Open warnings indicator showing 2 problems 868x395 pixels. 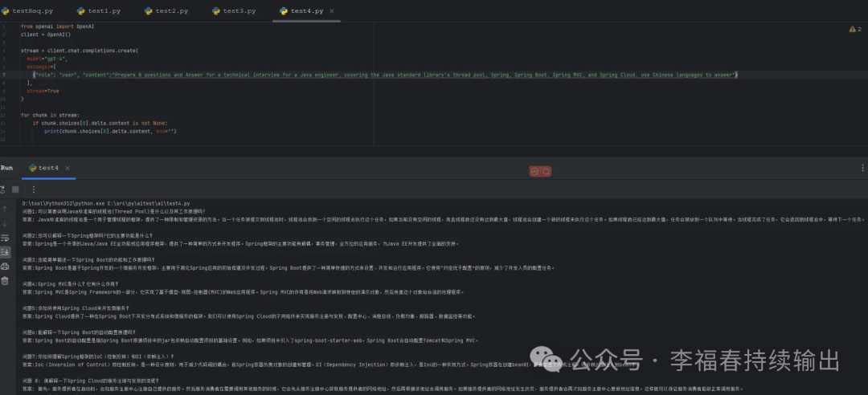click(x=855, y=29)
